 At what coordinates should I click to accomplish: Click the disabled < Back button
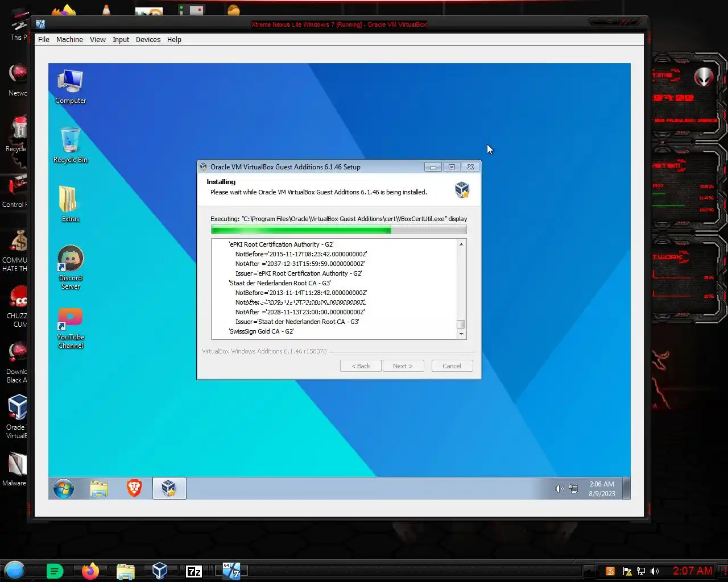(361, 366)
